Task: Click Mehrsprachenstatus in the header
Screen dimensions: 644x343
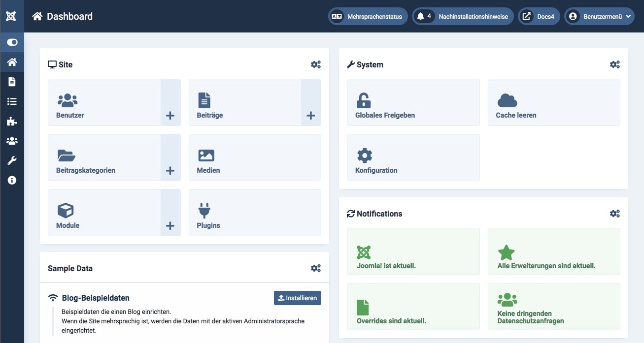Action: click(x=368, y=16)
